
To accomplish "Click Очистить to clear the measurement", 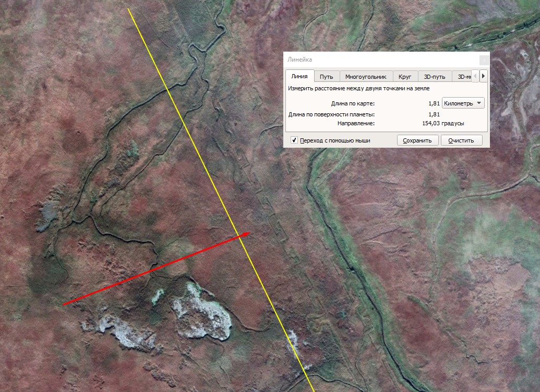I will tap(461, 140).
